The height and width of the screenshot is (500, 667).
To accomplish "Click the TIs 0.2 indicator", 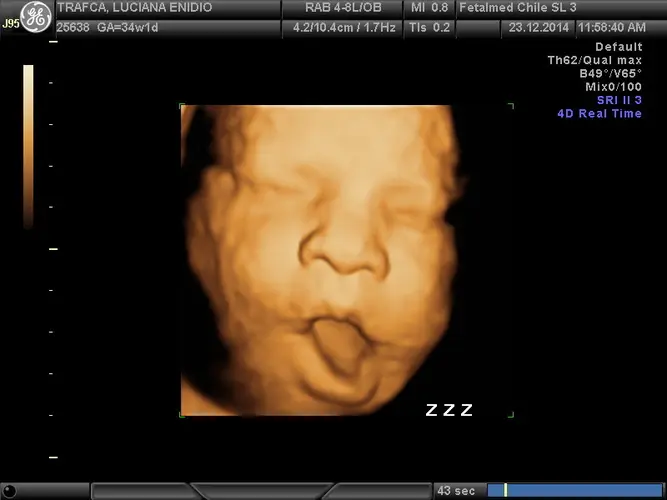I will point(429,28).
